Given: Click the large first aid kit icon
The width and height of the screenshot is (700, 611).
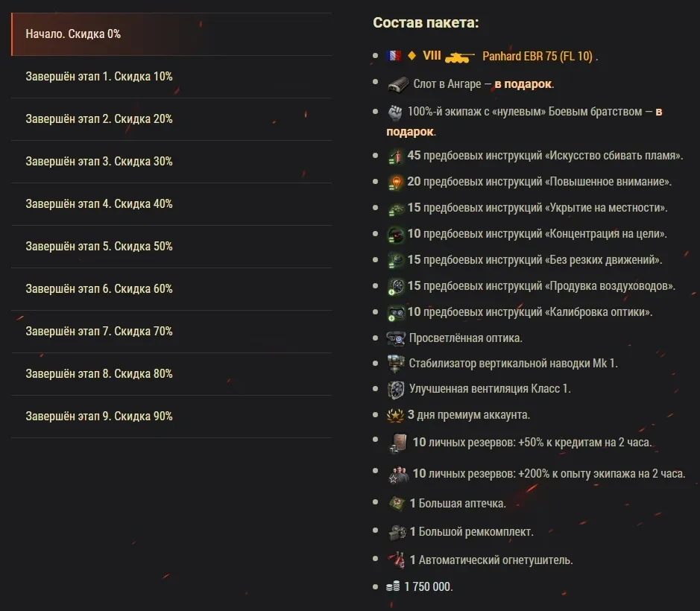Looking at the screenshot, I should tap(396, 504).
